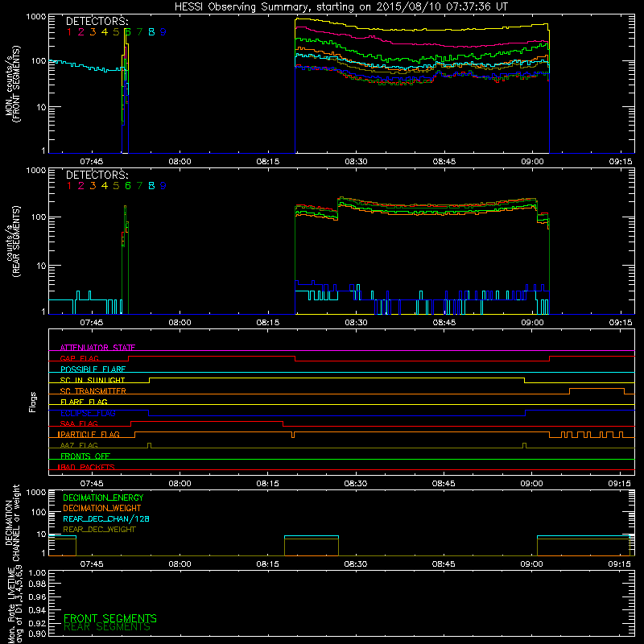The width and height of the screenshot is (644, 644).
Task: Click the 0.90 tick on livetime axis
Action: (x=37, y=634)
